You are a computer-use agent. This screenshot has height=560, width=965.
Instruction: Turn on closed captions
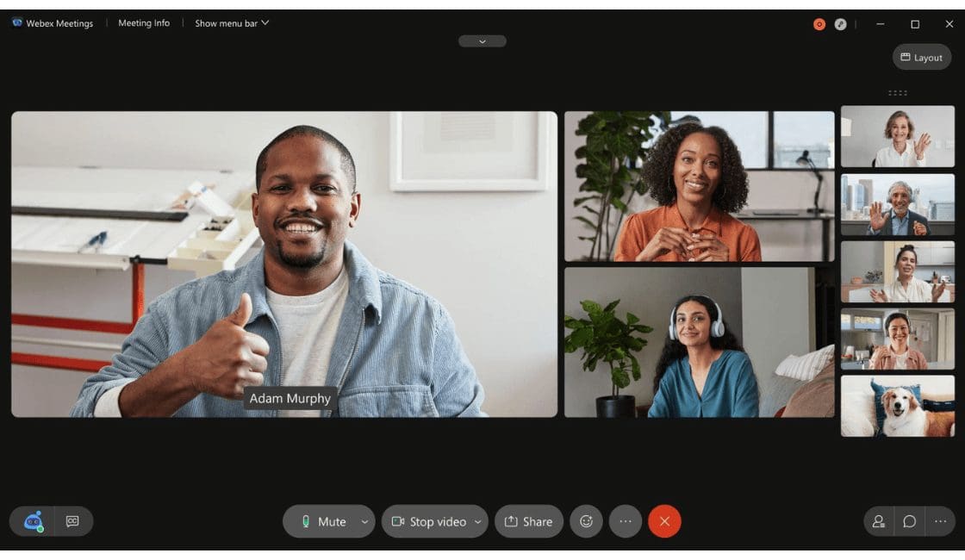72,521
